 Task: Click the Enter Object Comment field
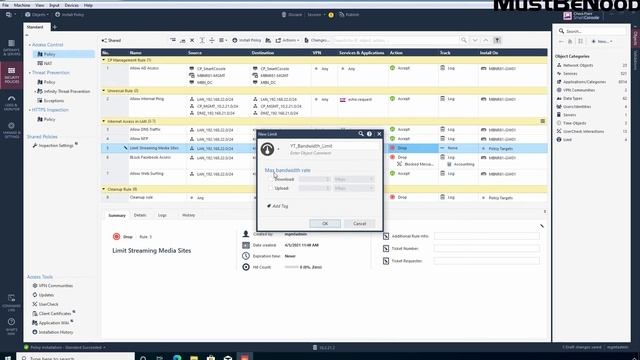(311, 153)
